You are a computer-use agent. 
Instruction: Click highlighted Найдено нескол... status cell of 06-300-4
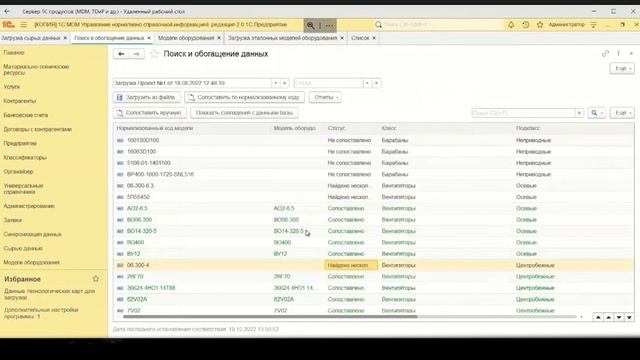coord(351,265)
